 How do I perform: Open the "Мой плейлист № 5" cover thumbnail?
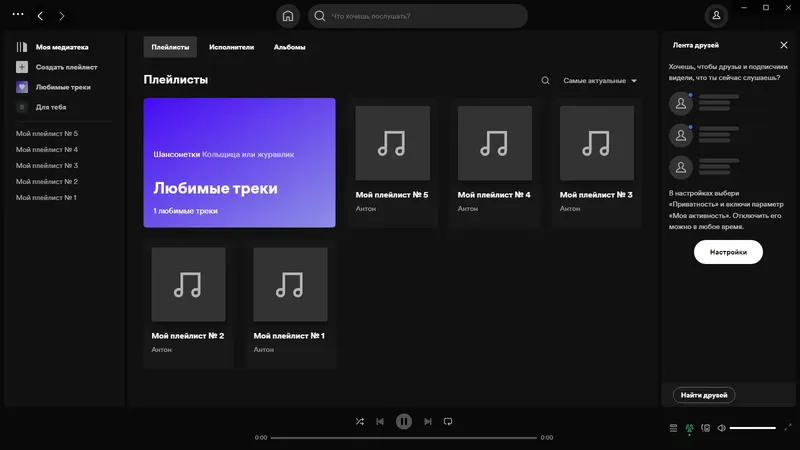tap(393, 143)
